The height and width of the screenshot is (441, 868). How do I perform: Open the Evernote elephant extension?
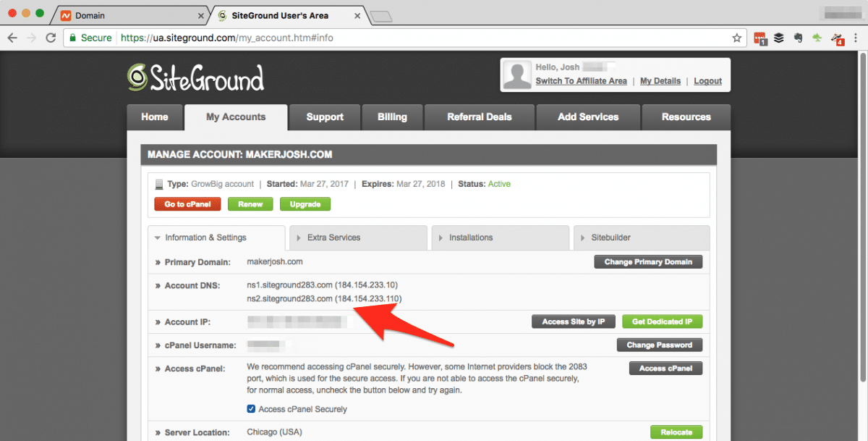coord(798,38)
